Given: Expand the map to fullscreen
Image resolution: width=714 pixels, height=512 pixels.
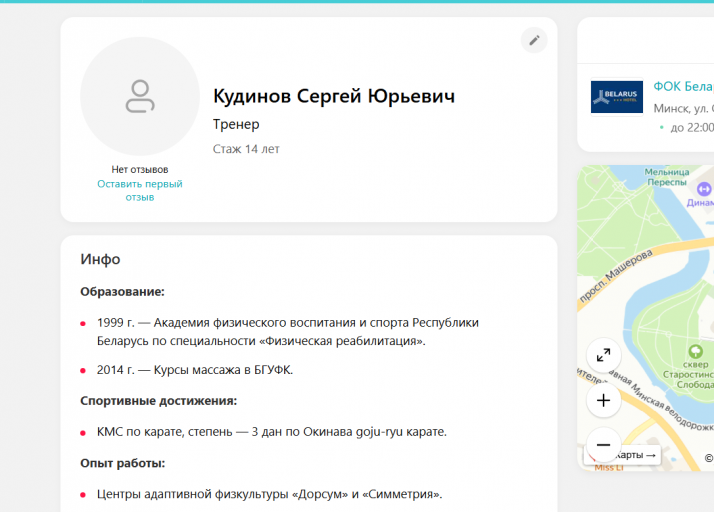Looking at the screenshot, I should tap(603, 355).
